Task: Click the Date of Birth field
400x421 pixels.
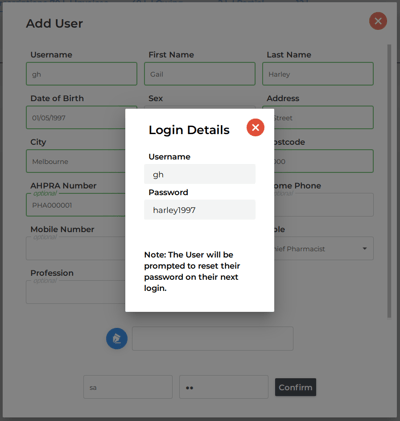Action: click(76, 117)
